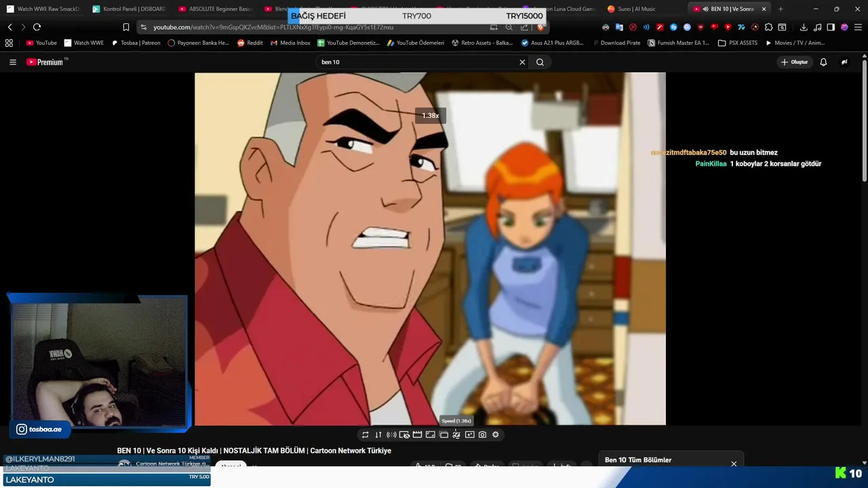868x488 pixels.
Task: Expand the PSX ASSETS bookmark folder
Action: 738,43
